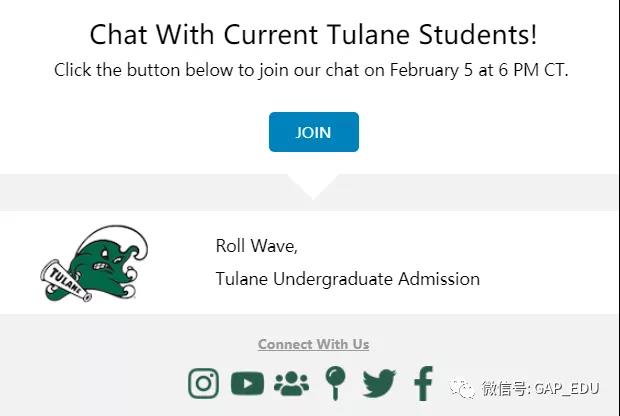Select the map pin location icon
This screenshot has height=416, width=620.
[x=335, y=383]
